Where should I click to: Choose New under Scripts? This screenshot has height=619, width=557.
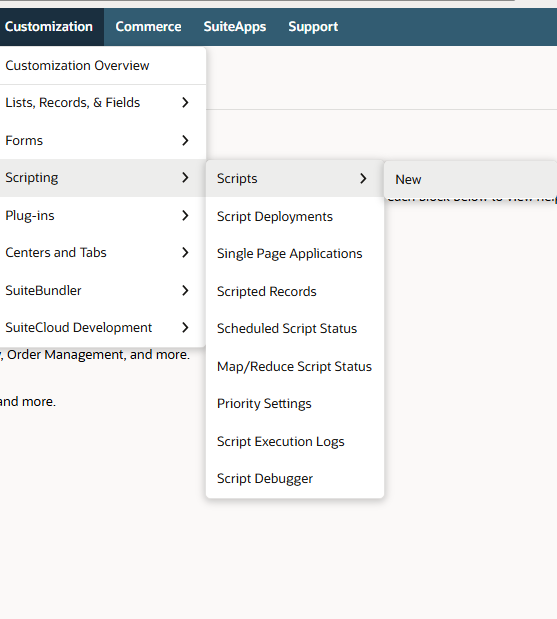(x=470, y=180)
